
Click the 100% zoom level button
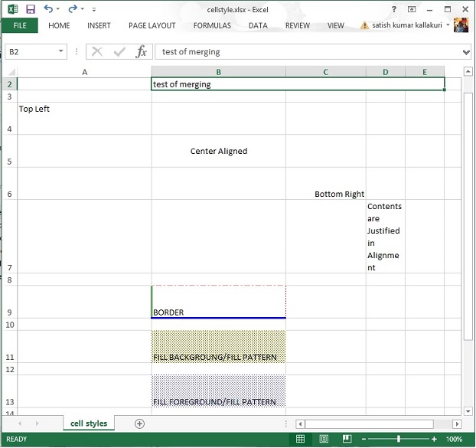click(454, 440)
